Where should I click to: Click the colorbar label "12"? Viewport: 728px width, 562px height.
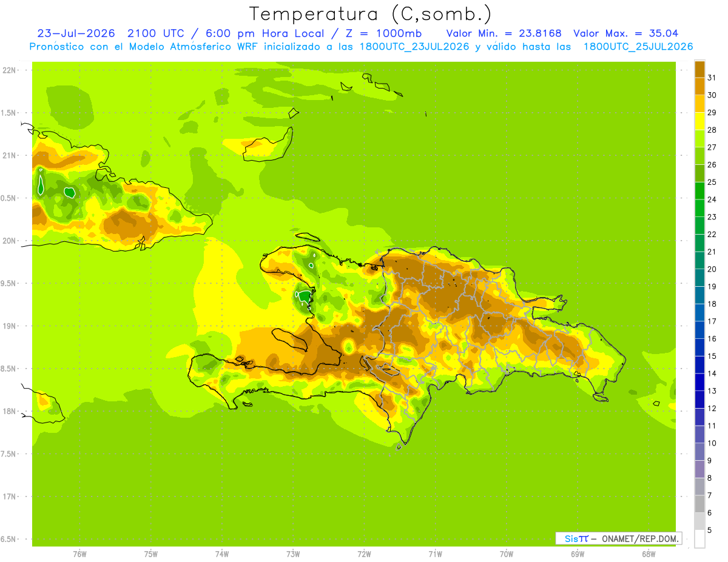click(x=712, y=408)
